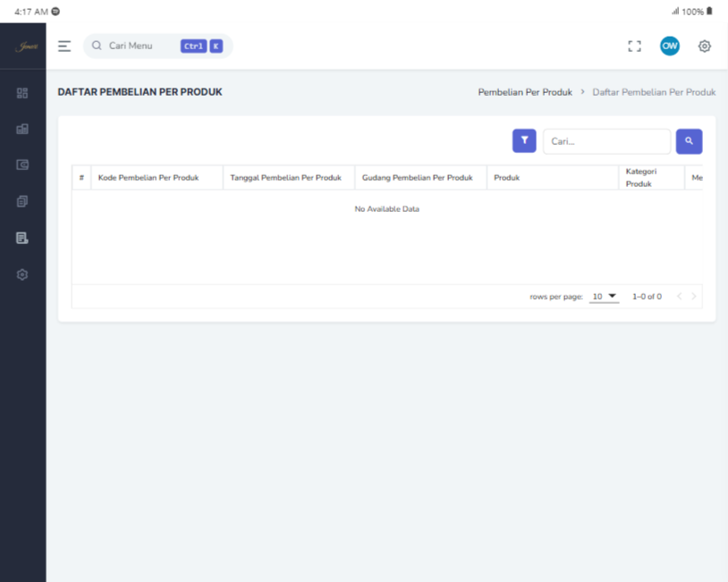Select the highlighted receipt icon in sidebar
This screenshot has width=728, height=582.
[22, 238]
